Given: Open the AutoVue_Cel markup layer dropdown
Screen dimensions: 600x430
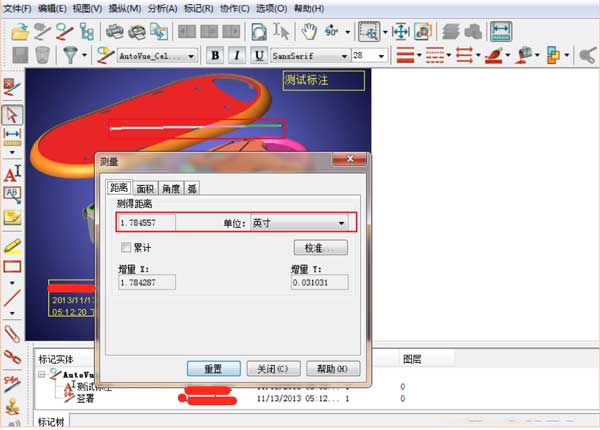Looking at the screenshot, I should pyautogui.click(x=157, y=56).
